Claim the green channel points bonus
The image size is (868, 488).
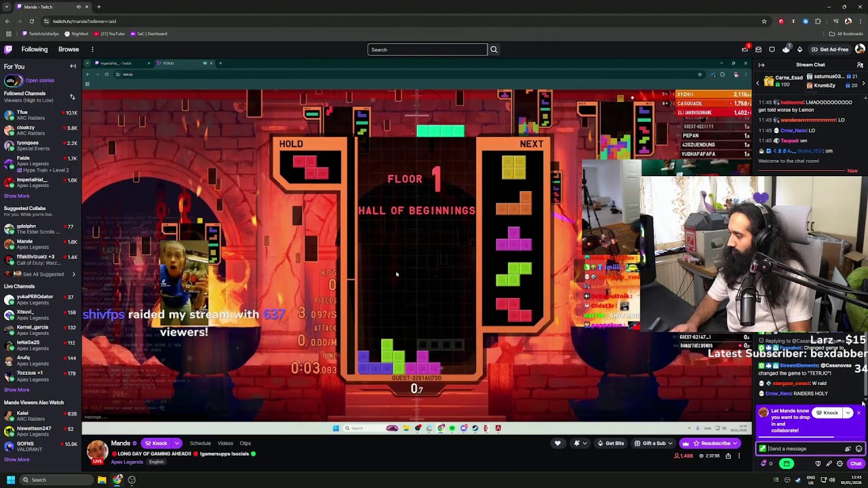click(787, 464)
